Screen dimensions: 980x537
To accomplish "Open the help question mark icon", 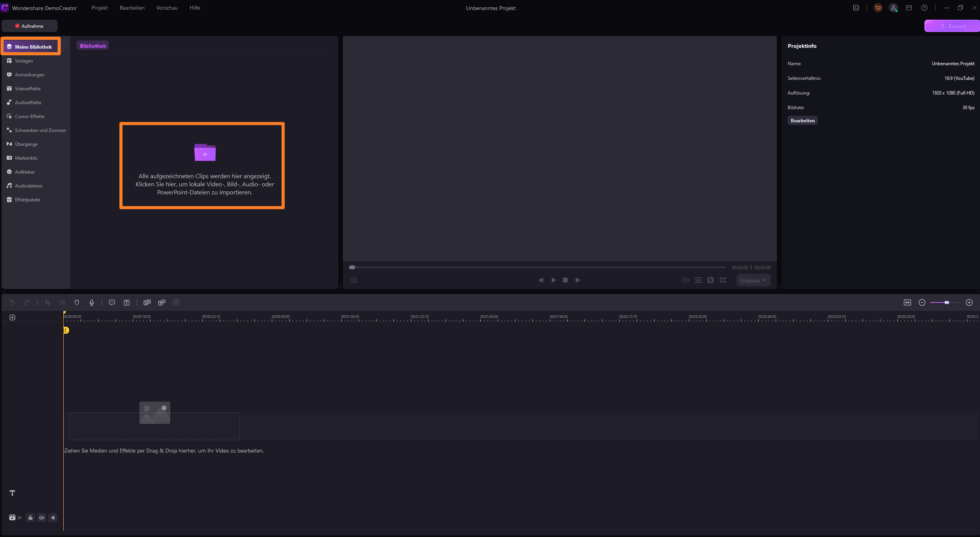I will (x=924, y=8).
